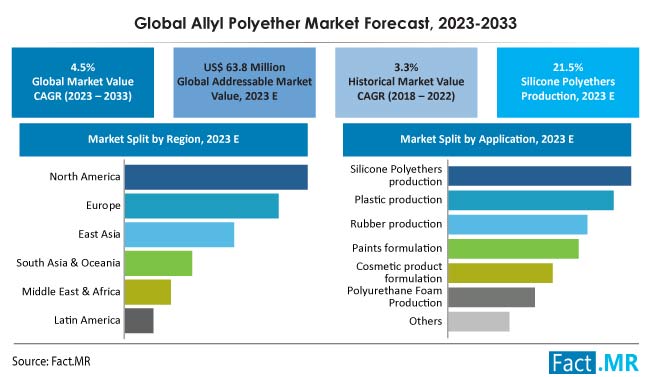The width and height of the screenshot is (650, 377).
Task: Click the Rubber production bar
Action: pos(518,224)
